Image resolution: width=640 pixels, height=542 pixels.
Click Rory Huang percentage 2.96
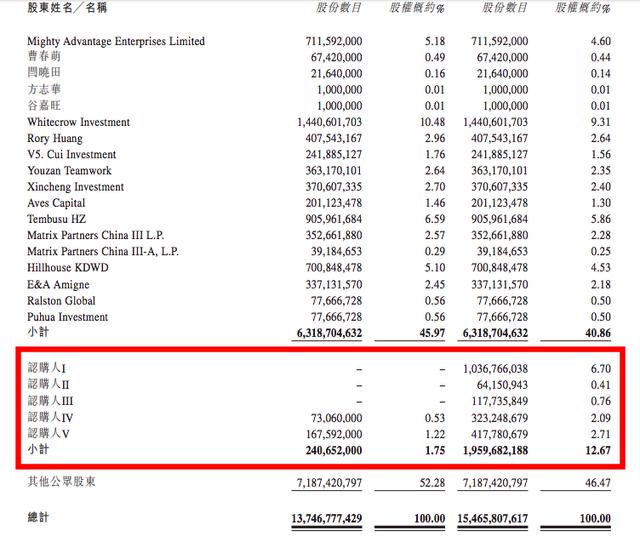[435, 138]
